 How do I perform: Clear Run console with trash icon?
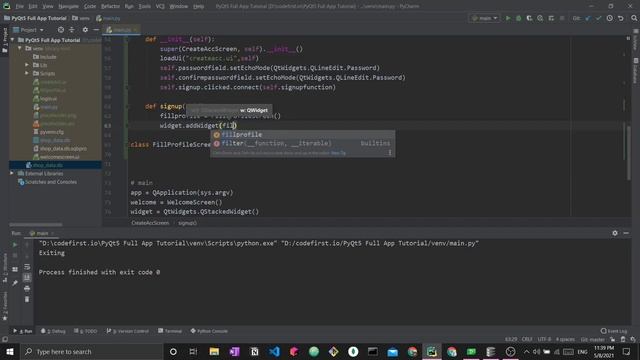(27, 299)
